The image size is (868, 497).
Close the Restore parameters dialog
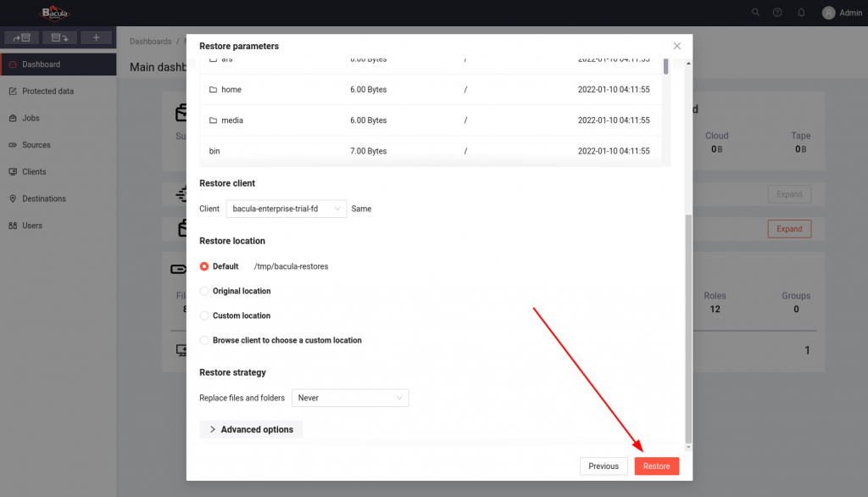(676, 46)
